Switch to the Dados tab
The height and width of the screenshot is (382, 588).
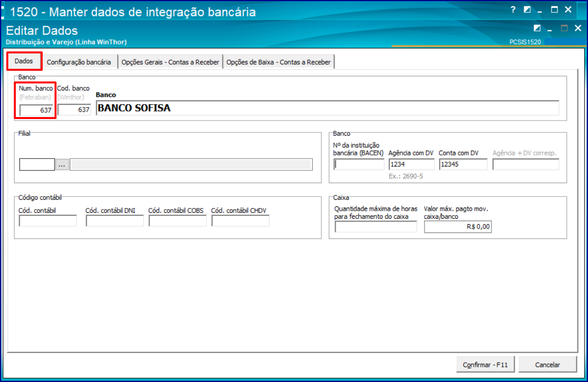(24, 61)
